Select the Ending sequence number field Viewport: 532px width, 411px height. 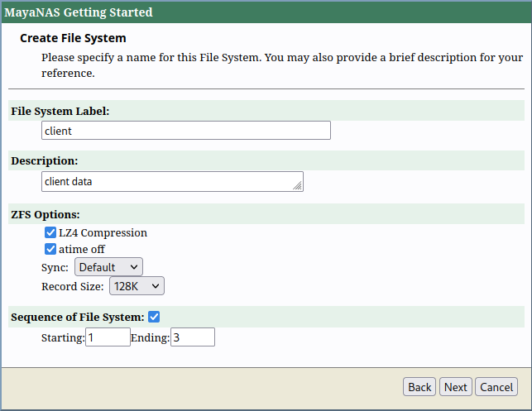tap(192, 337)
